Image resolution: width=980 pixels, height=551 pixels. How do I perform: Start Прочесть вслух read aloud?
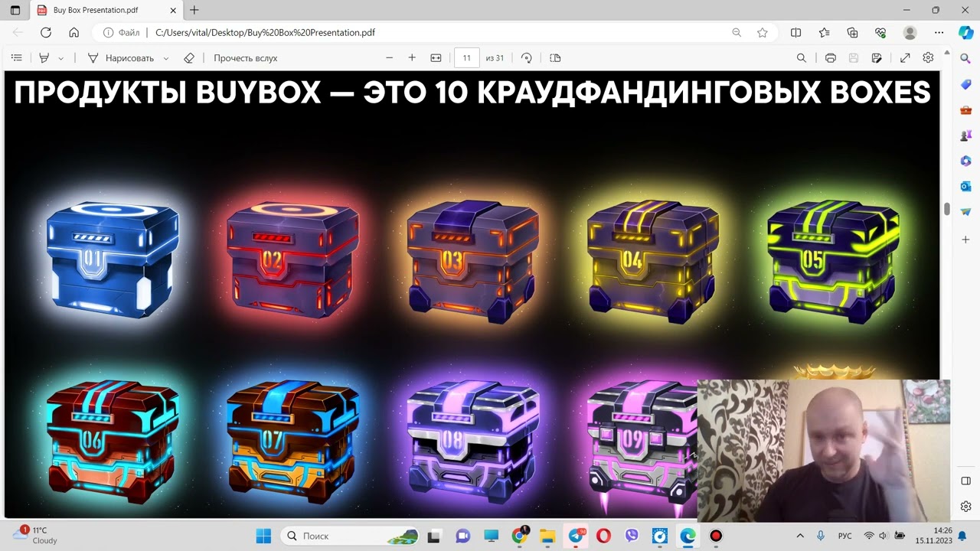coord(245,57)
